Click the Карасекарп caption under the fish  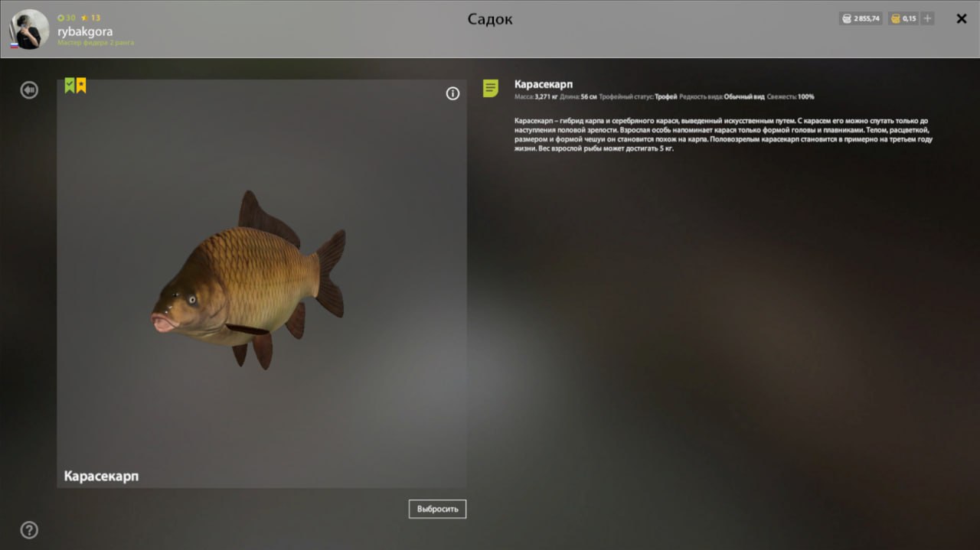[x=101, y=477]
